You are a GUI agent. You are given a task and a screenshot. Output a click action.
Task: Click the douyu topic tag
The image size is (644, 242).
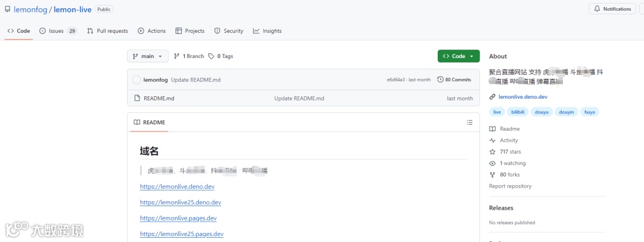[541, 112]
